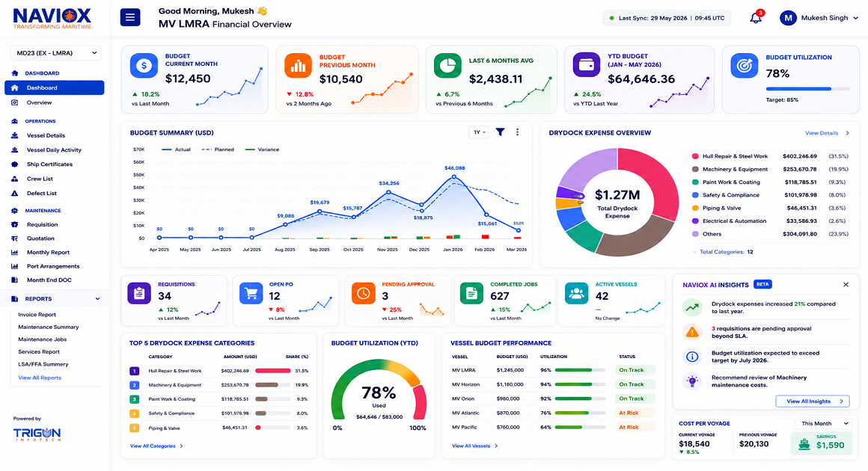868x471 pixels.
Task: Click the Mukesh Singh avatar circle
Action: (x=788, y=18)
